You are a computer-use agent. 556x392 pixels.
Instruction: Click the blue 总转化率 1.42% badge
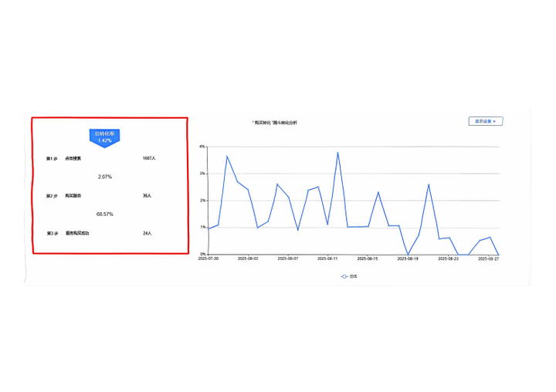pyautogui.click(x=104, y=137)
